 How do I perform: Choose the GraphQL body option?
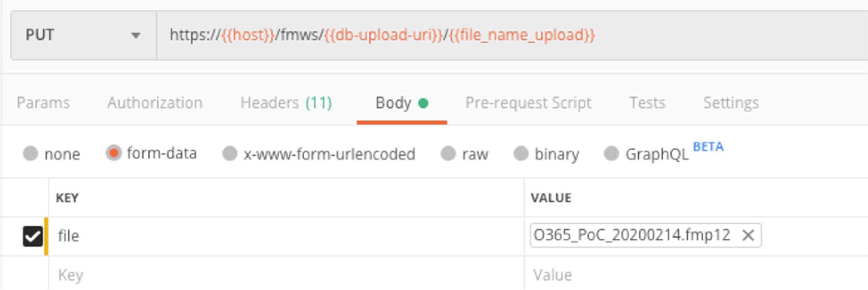611,153
